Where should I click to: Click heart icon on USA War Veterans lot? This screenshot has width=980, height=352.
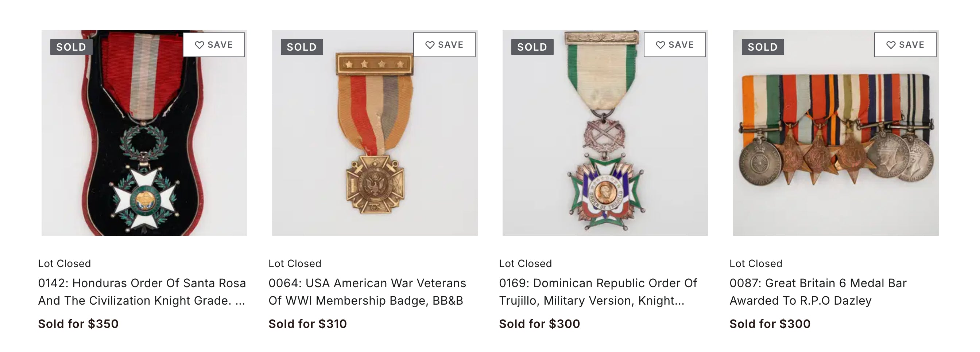tap(430, 45)
